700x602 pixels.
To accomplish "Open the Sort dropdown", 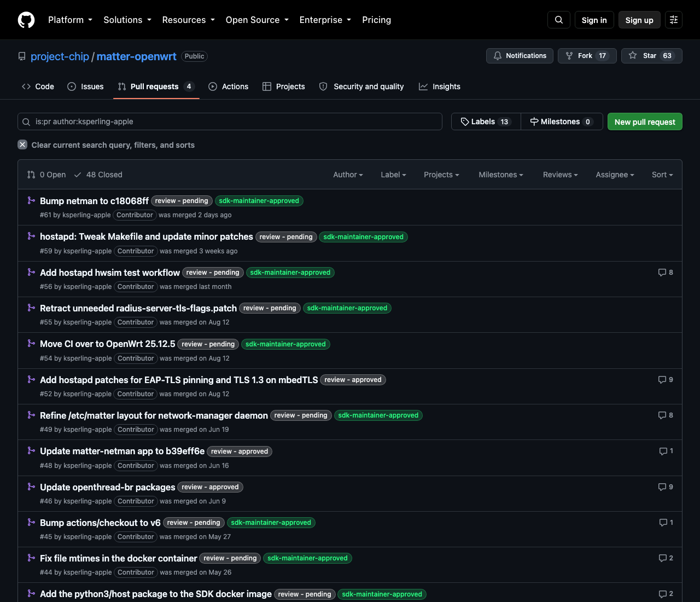I will (x=662, y=175).
